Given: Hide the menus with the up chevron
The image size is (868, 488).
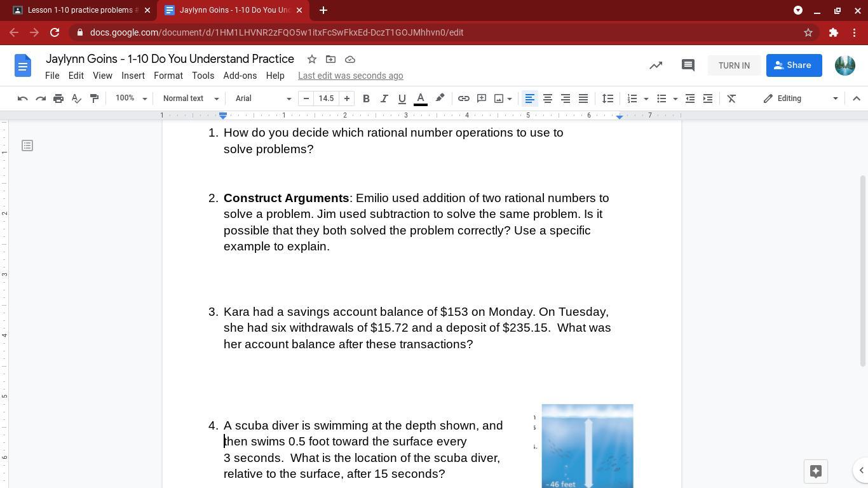Looking at the screenshot, I should point(857,98).
